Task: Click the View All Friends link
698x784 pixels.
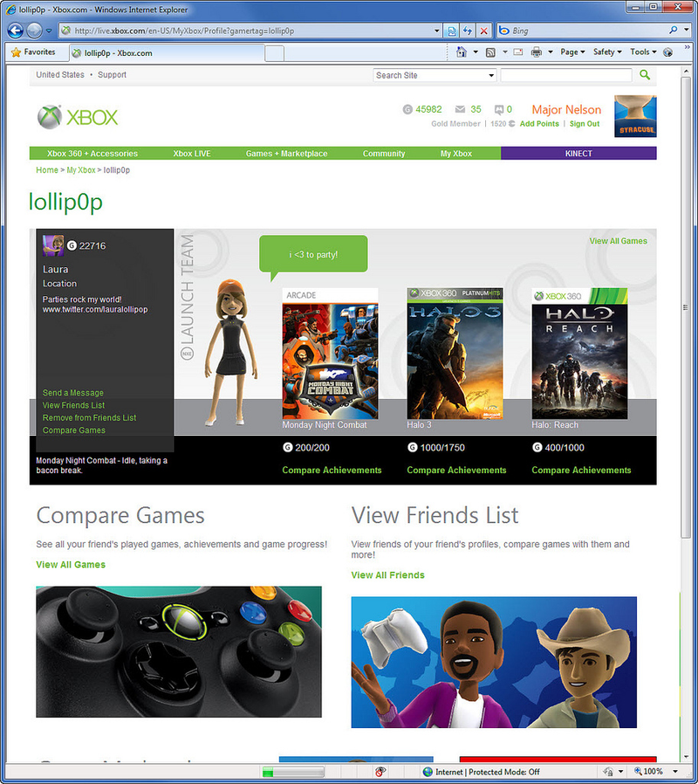Action: [x=387, y=575]
